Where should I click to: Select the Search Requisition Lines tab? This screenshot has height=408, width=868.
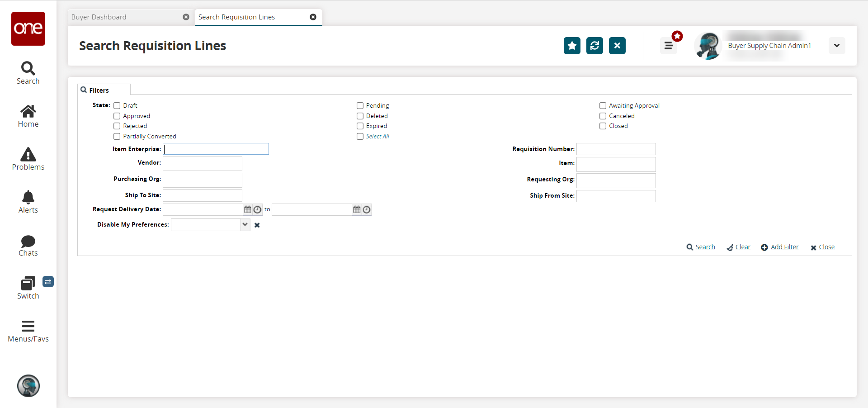[x=236, y=17]
